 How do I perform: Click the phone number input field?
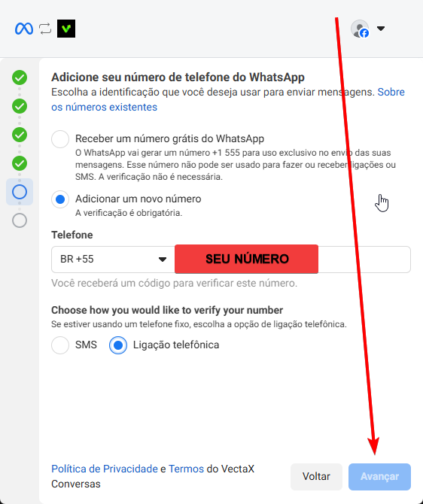(x=293, y=260)
